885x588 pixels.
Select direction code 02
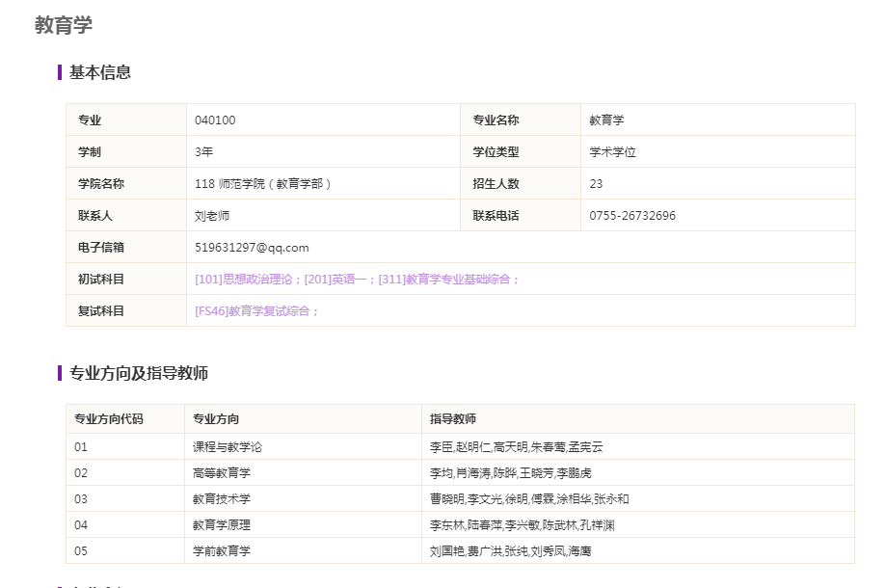(x=81, y=473)
